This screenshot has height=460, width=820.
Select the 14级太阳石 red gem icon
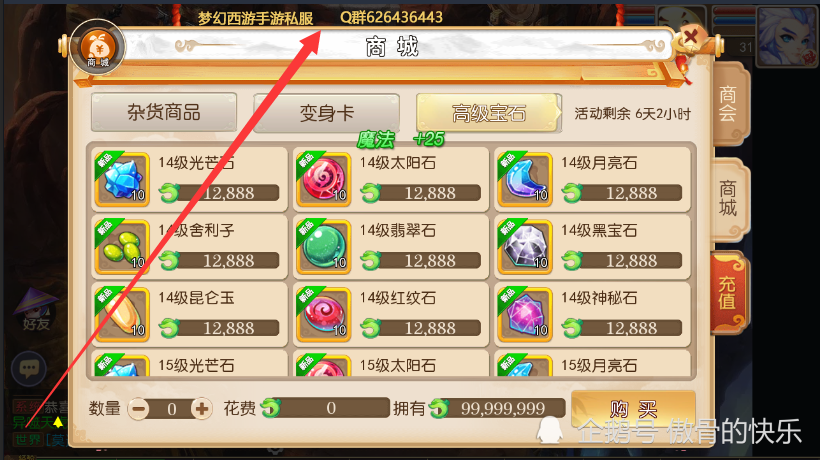[323, 179]
